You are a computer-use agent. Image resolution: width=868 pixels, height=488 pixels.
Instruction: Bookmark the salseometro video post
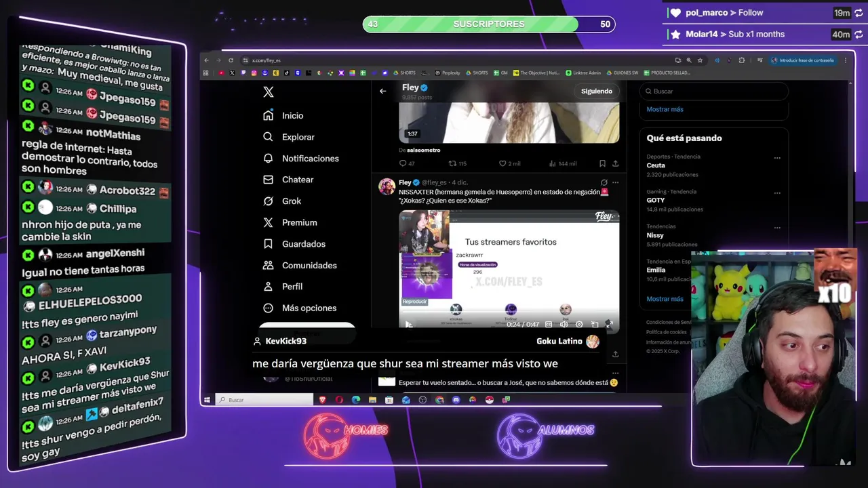coord(602,163)
